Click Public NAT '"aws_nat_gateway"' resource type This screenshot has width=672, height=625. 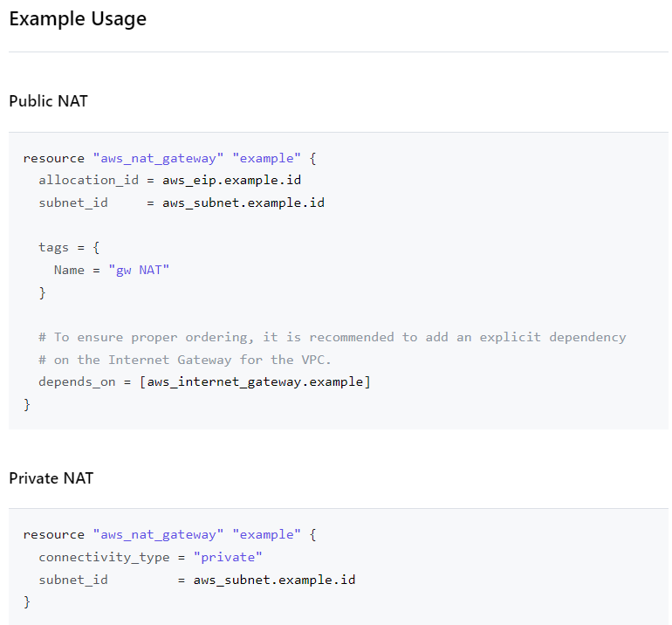[x=158, y=159]
